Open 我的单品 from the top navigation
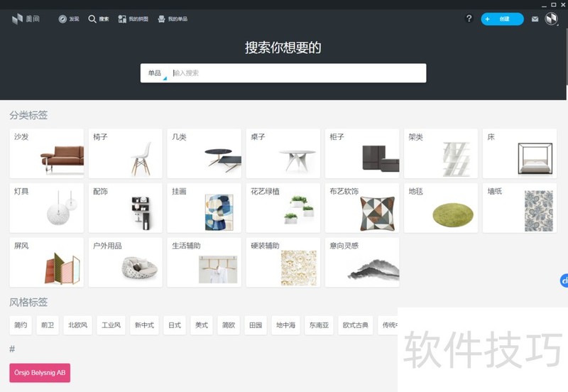This screenshot has height=392, width=568. click(173, 19)
